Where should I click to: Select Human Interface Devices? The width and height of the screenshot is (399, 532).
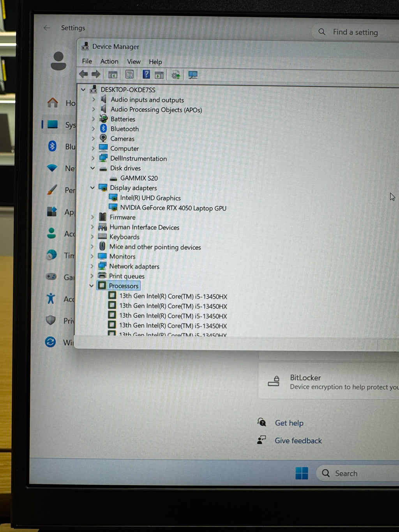point(144,227)
